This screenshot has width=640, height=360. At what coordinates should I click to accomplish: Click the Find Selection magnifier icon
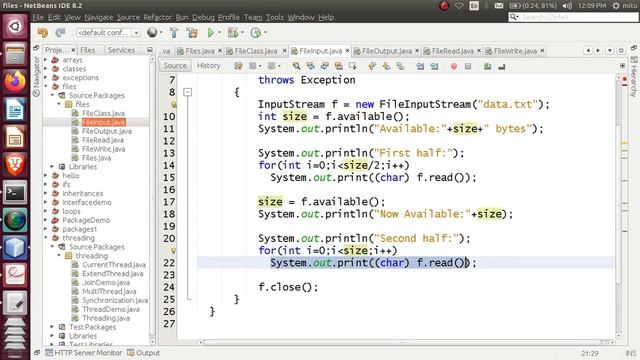(296, 66)
